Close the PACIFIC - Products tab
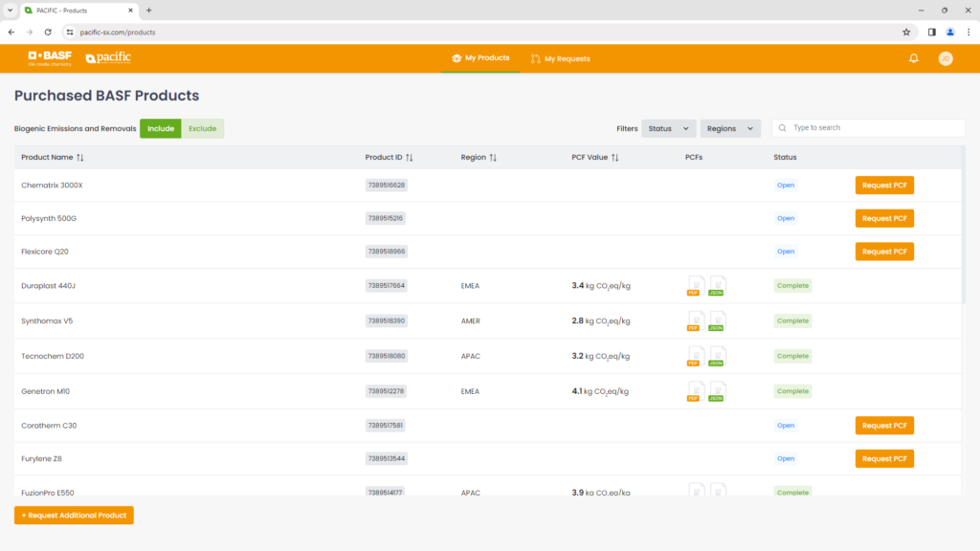Image resolution: width=980 pixels, height=551 pixels. [130, 10]
